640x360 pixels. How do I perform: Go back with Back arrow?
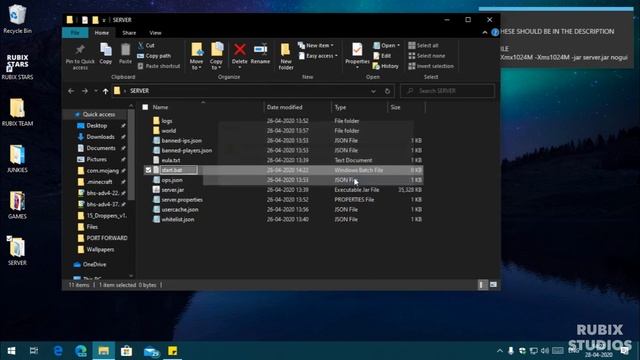point(71,91)
